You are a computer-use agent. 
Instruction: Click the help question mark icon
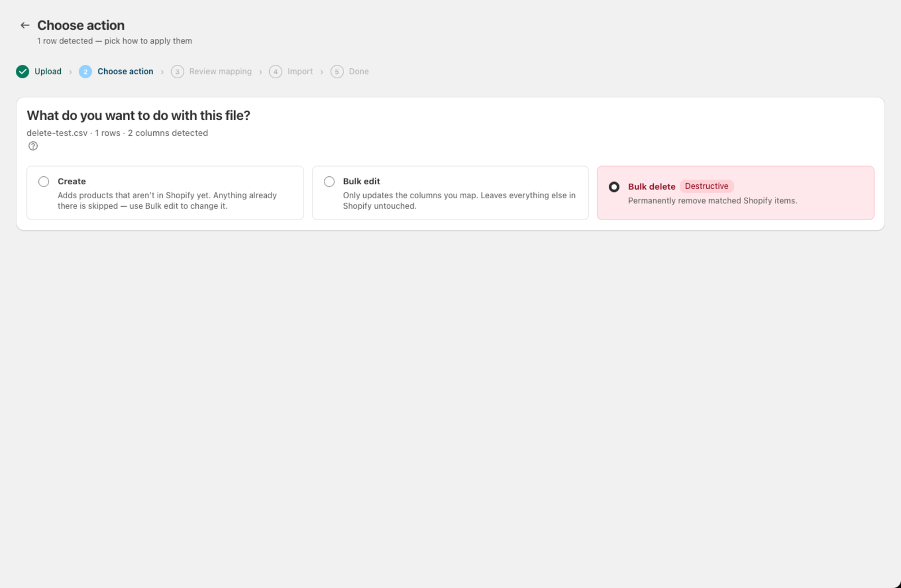[33, 146]
